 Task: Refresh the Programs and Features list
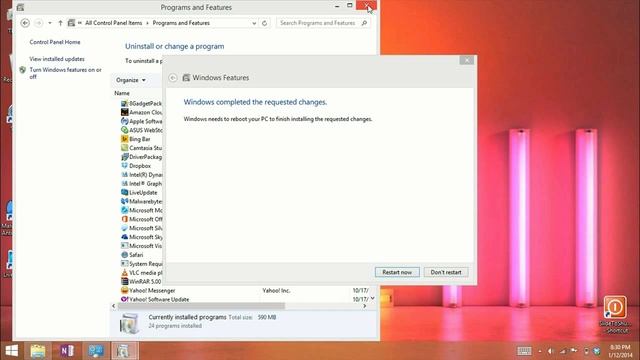[x=264, y=23]
